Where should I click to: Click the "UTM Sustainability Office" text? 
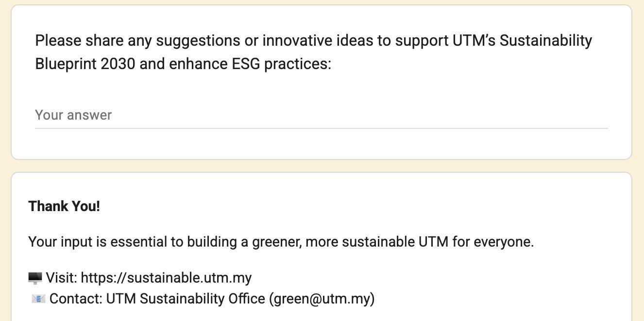186,299
